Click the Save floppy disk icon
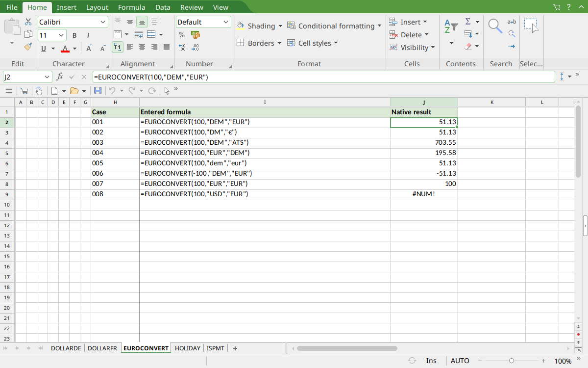The width and height of the screenshot is (588, 368). pos(98,91)
